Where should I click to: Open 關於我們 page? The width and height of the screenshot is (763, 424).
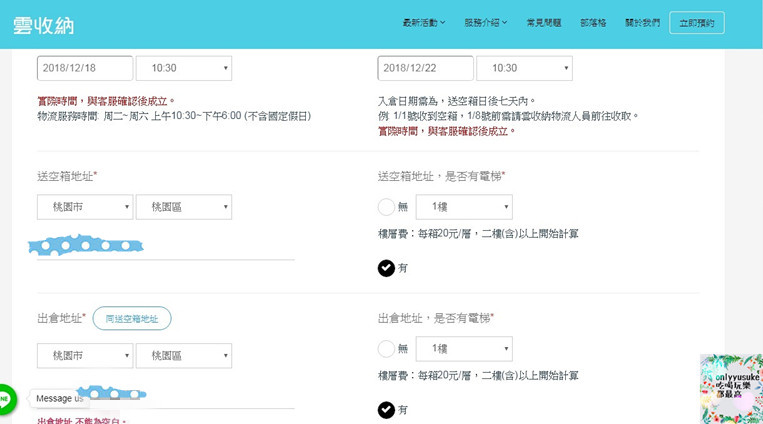(642, 22)
